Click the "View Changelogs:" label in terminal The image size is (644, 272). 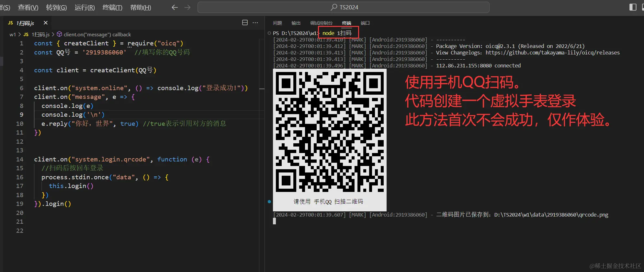pyautogui.click(x=459, y=53)
